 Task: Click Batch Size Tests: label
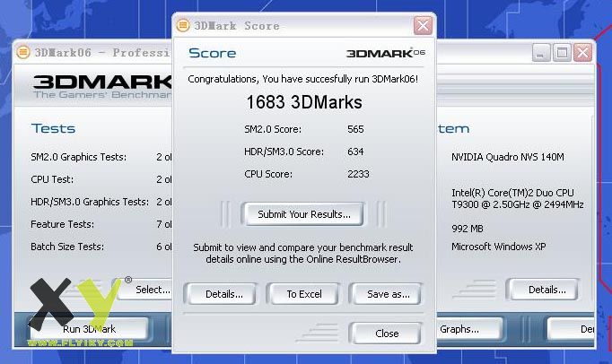pos(67,247)
